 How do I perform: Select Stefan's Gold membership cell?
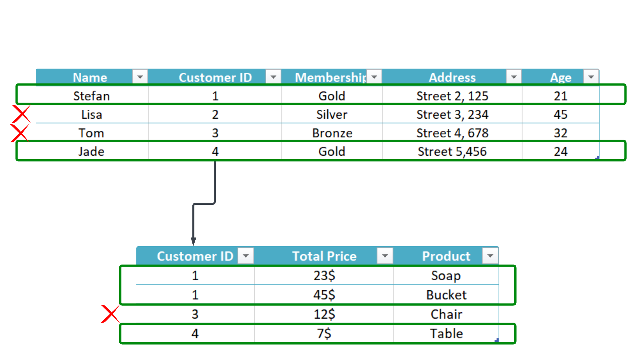[332, 96]
